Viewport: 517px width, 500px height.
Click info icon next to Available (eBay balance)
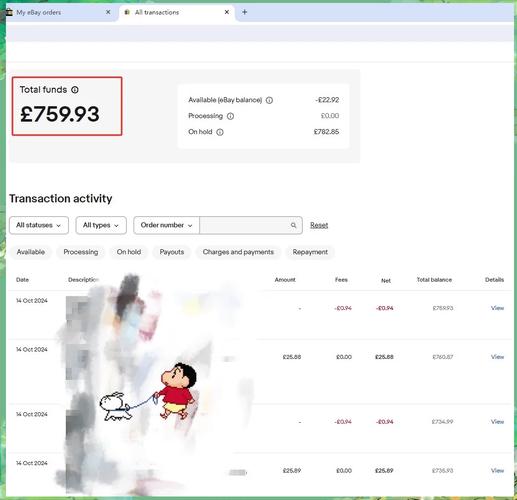click(x=269, y=100)
